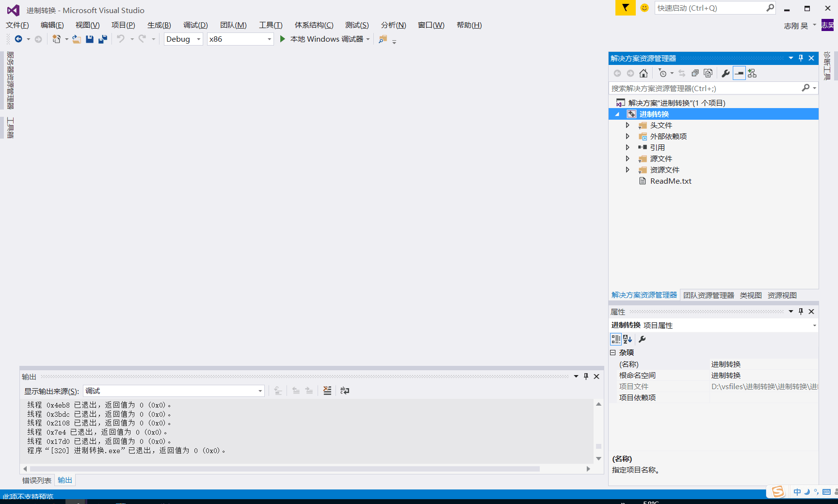The image size is (838, 504).
Task: Open the 工具(T) menu
Action: (x=271, y=25)
